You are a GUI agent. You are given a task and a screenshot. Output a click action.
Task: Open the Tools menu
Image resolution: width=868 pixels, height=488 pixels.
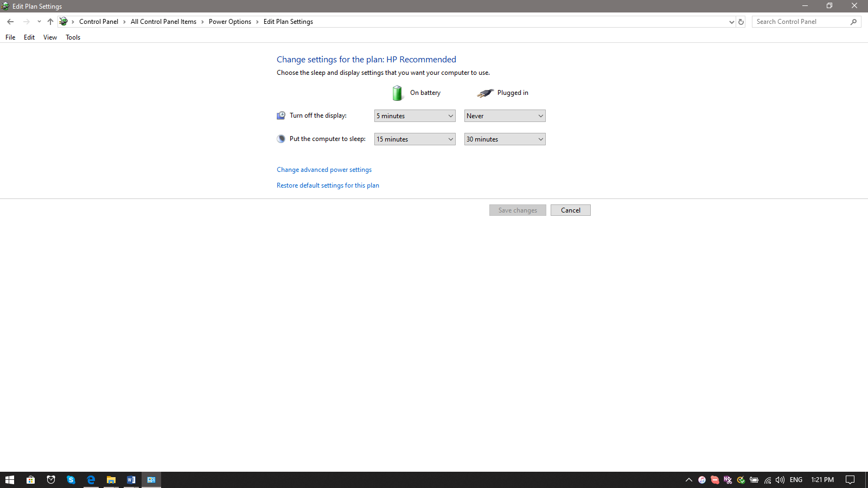pyautogui.click(x=73, y=37)
